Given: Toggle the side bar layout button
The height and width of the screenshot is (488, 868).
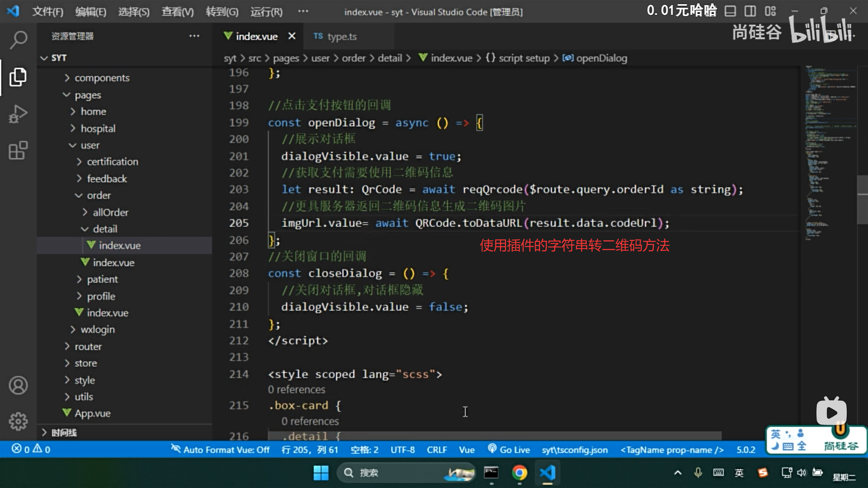Looking at the screenshot, I should coord(750,11).
